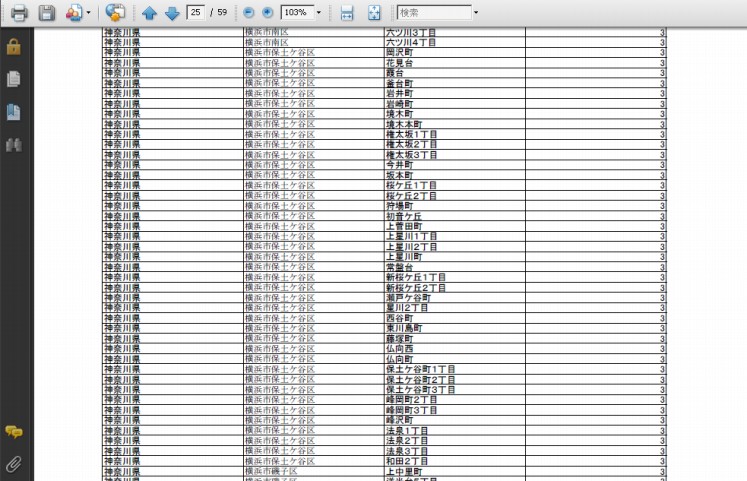Expand dropdown arrow beside the share icon
Viewport: 747px width, 481px height.
89,13
